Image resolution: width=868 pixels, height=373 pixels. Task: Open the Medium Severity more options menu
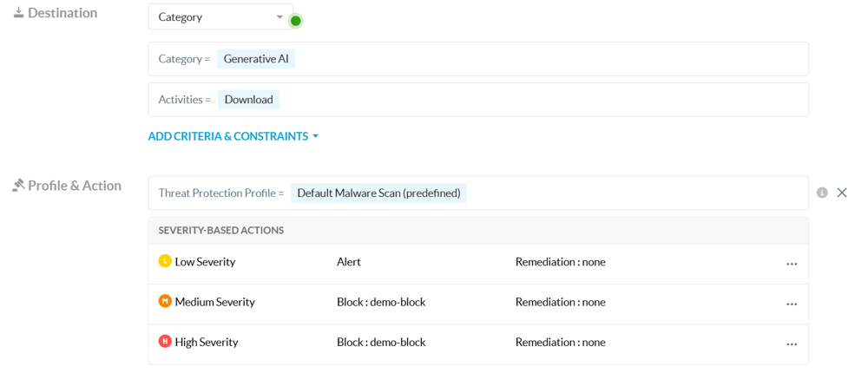point(792,304)
